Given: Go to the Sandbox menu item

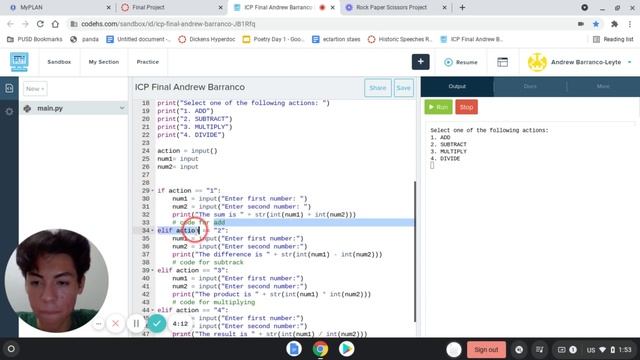Looking at the screenshot, I should coord(59,62).
